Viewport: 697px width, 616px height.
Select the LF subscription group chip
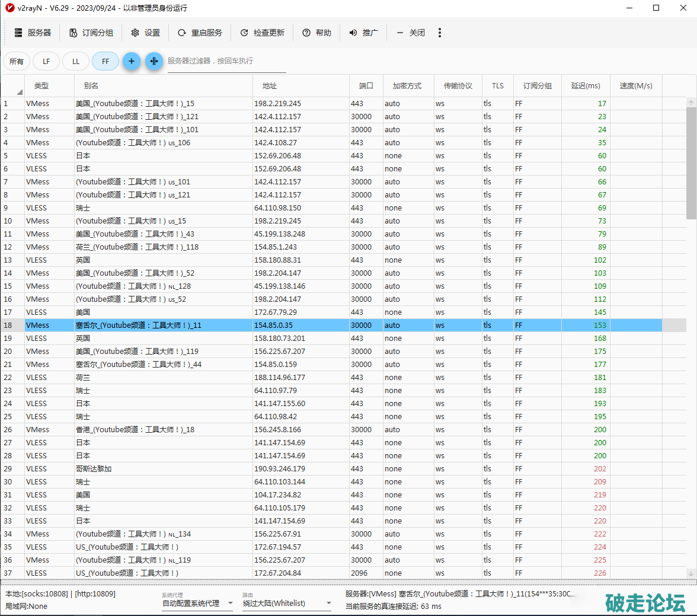coord(46,61)
